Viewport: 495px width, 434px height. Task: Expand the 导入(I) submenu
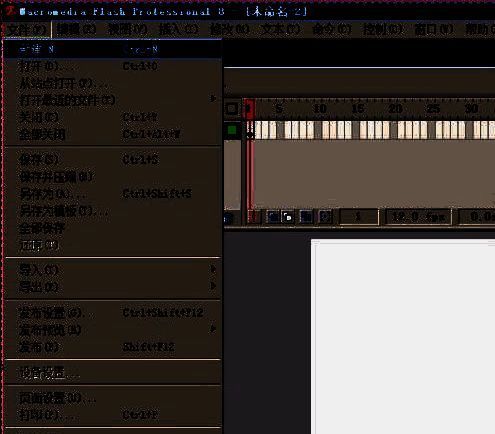113,269
